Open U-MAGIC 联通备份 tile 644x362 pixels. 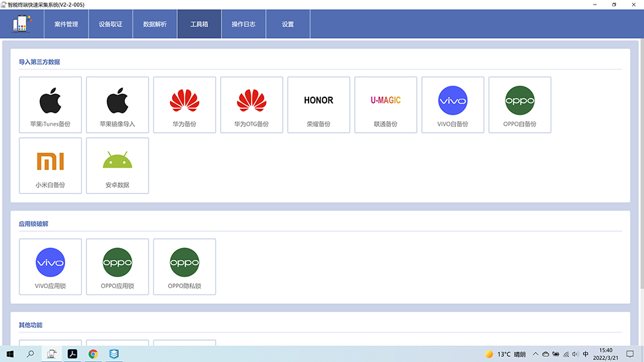pos(386,105)
